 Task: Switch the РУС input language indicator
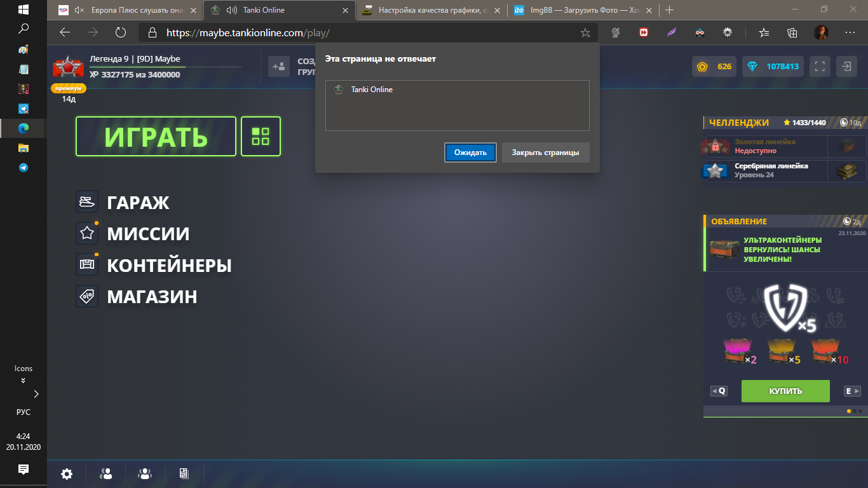[24, 412]
